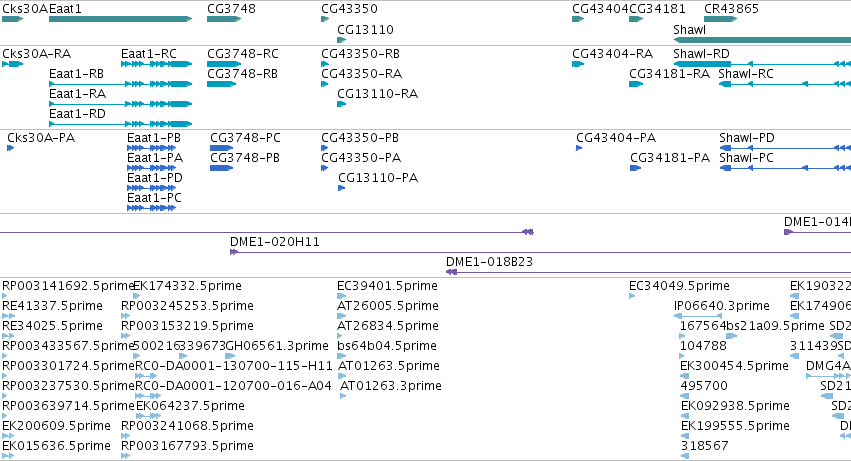Select the CG3748 gene bar
The image size is (851, 461).
click(224, 19)
